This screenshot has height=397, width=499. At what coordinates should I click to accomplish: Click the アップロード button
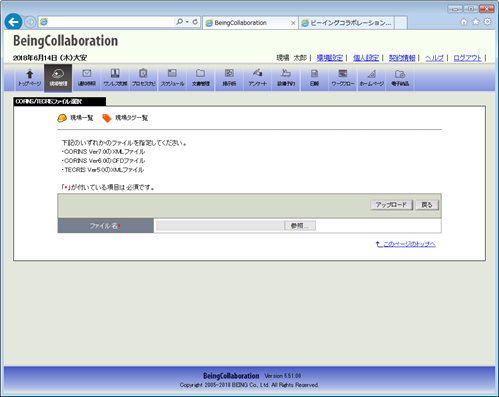(x=391, y=205)
